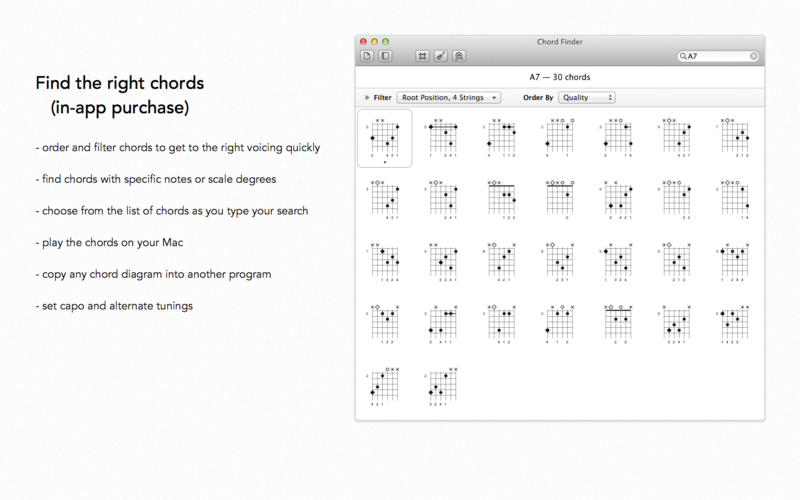Select the second chord diagram in fifth row

coord(443,387)
